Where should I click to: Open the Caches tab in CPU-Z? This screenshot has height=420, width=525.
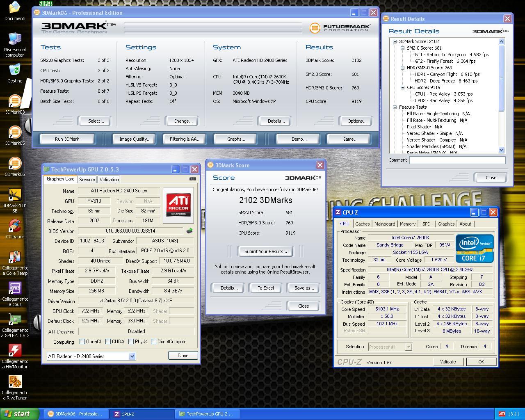point(362,224)
